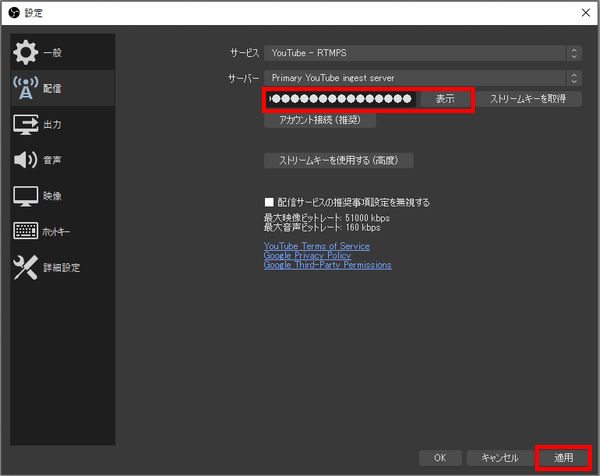Click the キャンセル button
Image resolution: width=600 pixels, height=476 pixels.
[x=499, y=458]
